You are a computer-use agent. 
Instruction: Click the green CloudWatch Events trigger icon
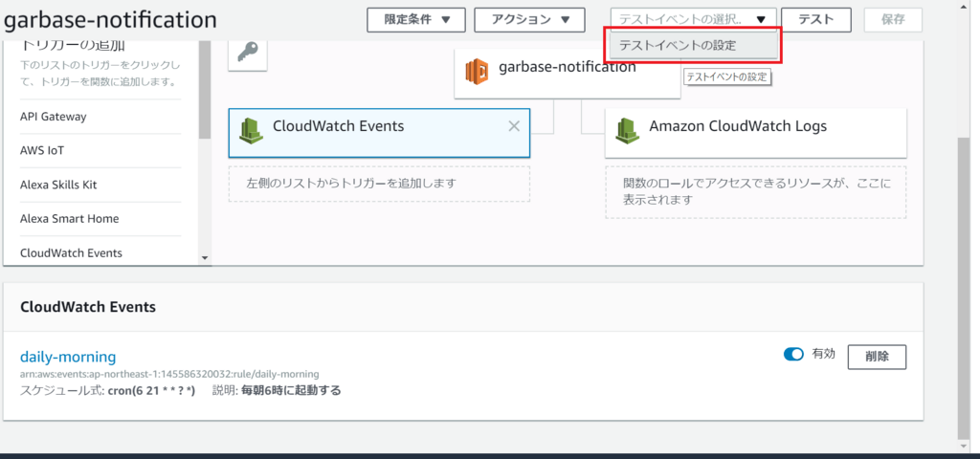click(251, 127)
